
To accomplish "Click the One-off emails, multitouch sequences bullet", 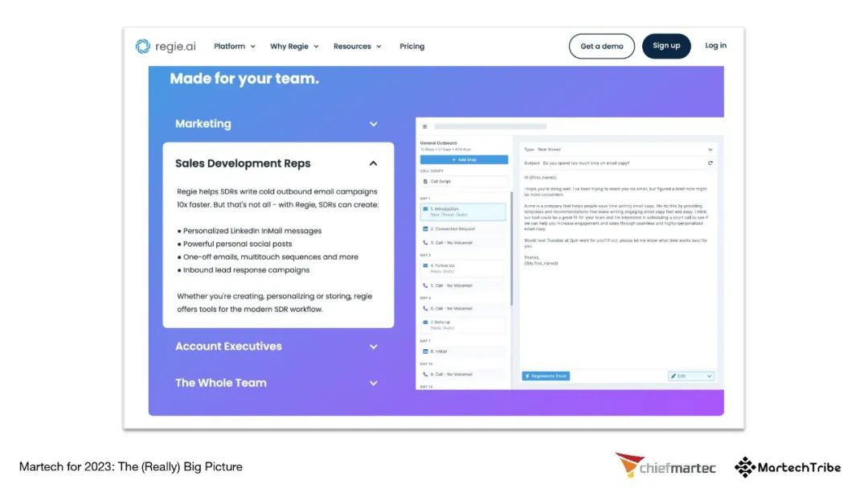I will [268, 257].
